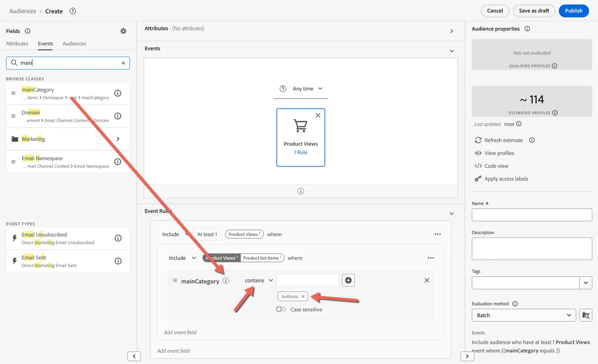
Task: Click the Cancel button
Action: (x=495, y=11)
